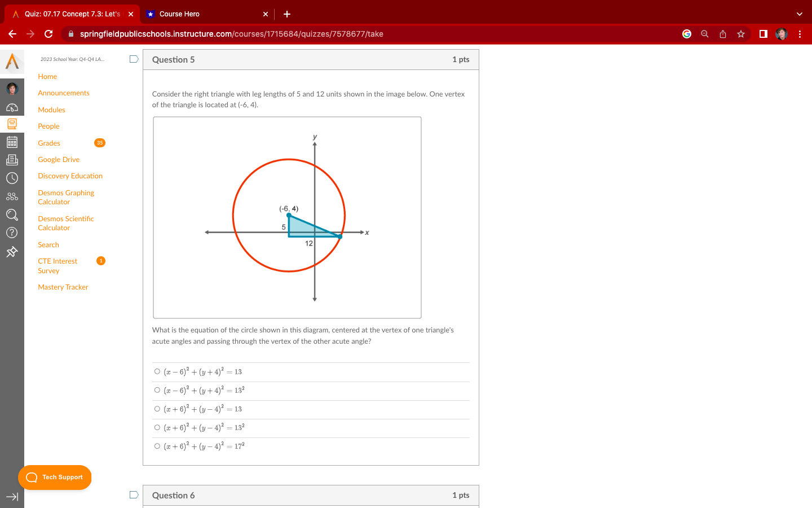
Task: Open the Google Drive course link
Action: coord(59,160)
